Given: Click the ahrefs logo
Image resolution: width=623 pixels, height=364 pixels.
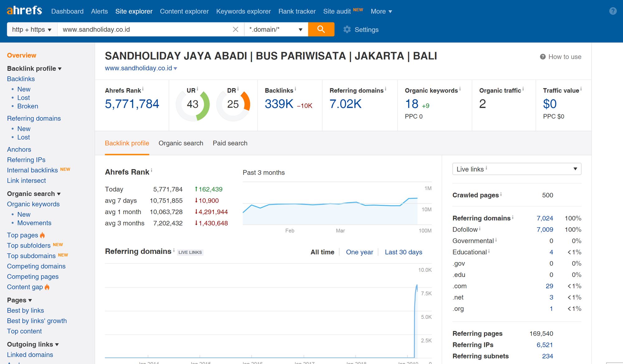Looking at the screenshot, I should (24, 11).
